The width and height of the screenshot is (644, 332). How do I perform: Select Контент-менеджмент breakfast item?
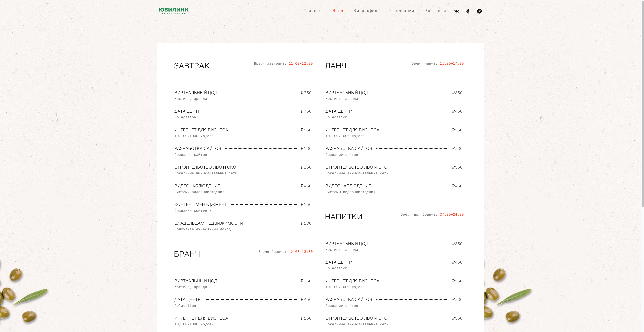(x=200, y=204)
